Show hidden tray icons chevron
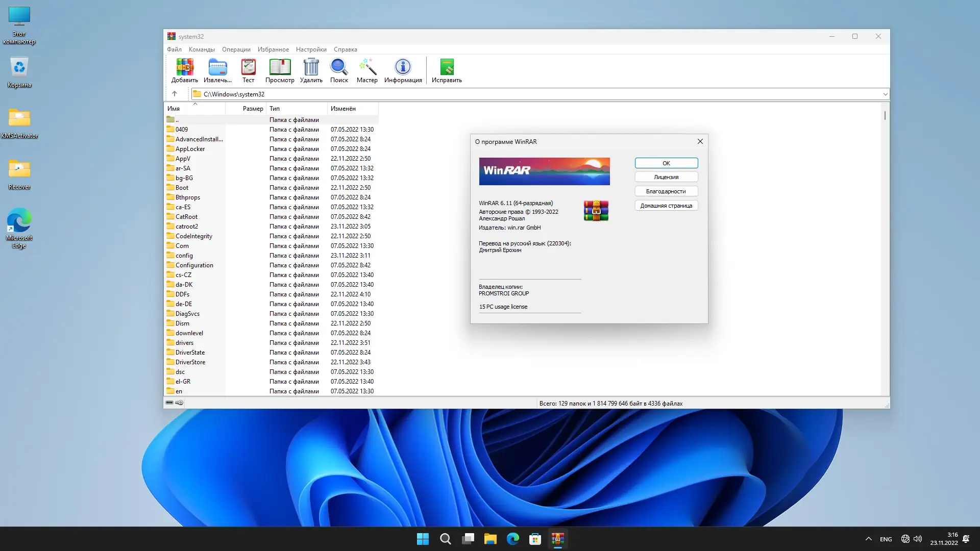This screenshot has width=980, height=551. pyautogui.click(x=869, y=539)
